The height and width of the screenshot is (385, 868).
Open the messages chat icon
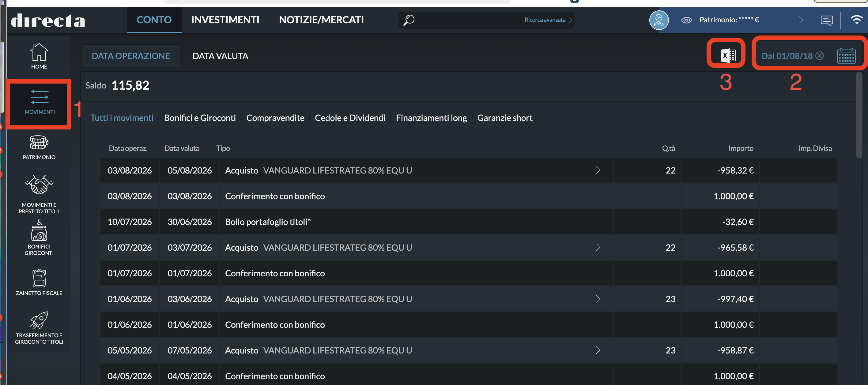827,20
